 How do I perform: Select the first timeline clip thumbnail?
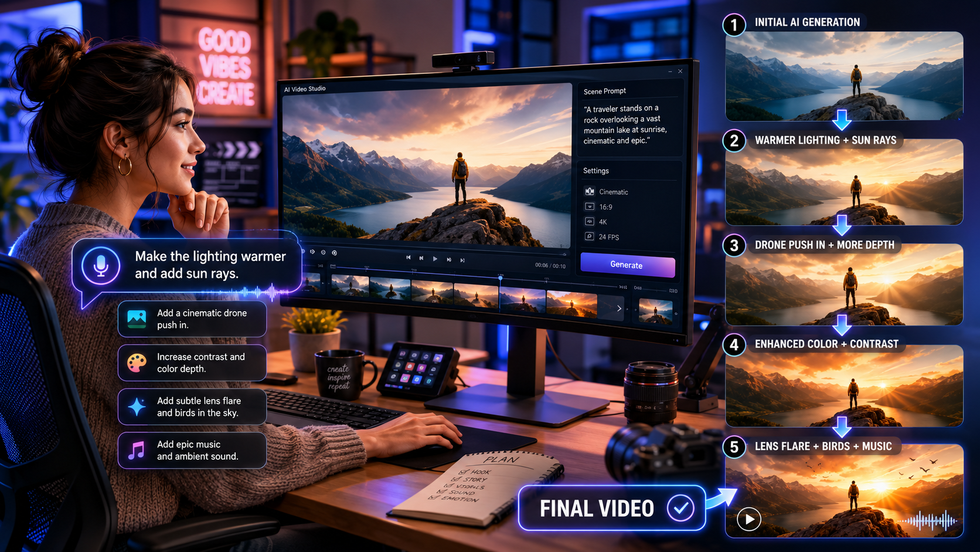[x=350, y=286]
